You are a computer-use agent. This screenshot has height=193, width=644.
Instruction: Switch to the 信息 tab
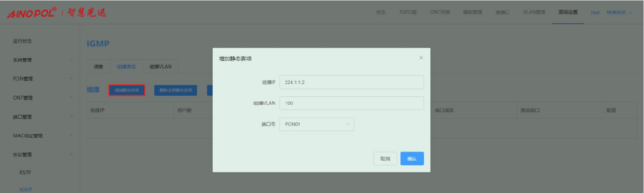coord(98,67)
